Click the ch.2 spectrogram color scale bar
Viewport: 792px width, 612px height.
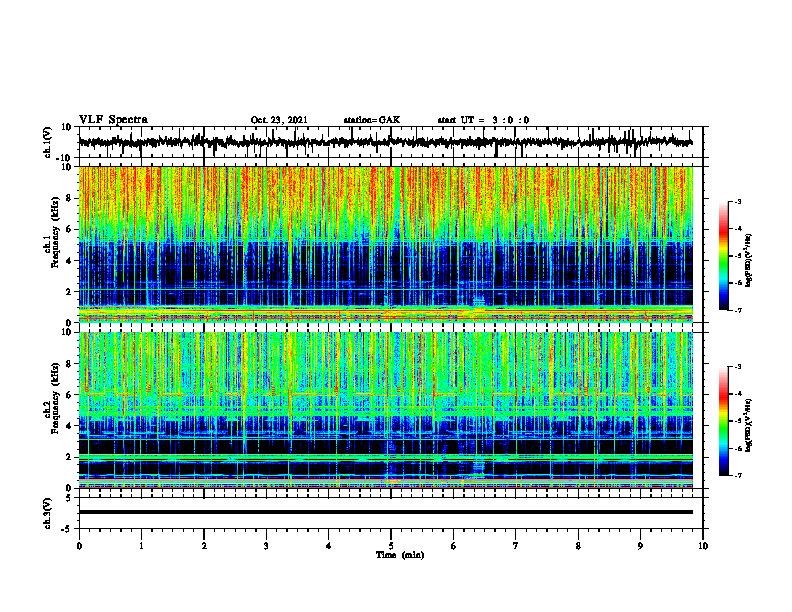(x=724, y=421)
